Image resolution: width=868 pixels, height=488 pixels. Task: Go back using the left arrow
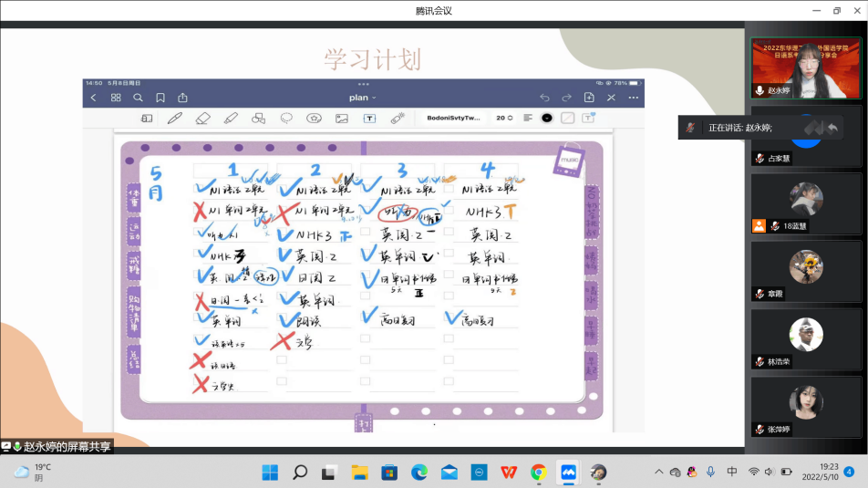tap(93, 98)
